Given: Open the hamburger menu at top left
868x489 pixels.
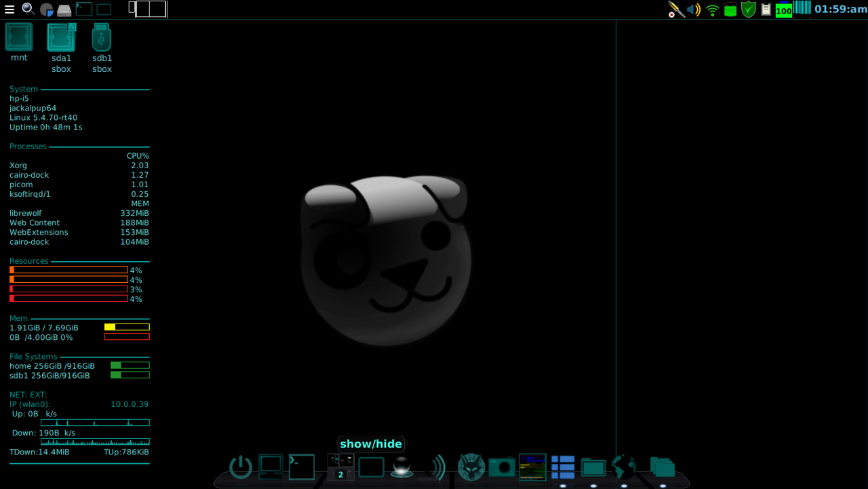Looking at the screenshot, I should click(9, 9).
